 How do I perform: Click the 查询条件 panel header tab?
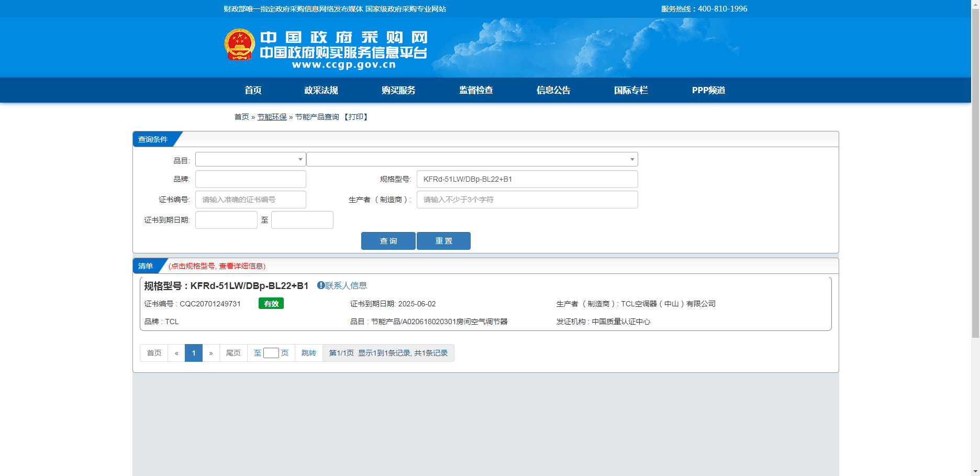click(x=153, y=139)
